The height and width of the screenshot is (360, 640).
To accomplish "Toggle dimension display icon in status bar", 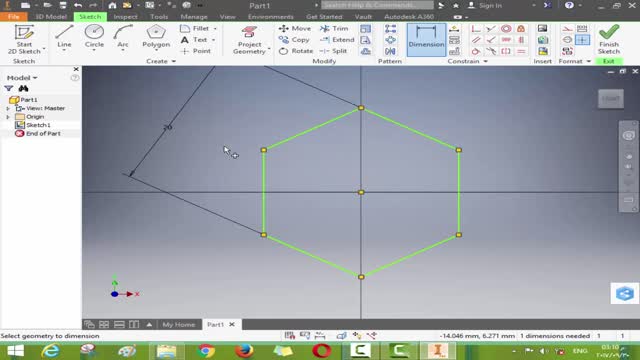I will 320,336.
